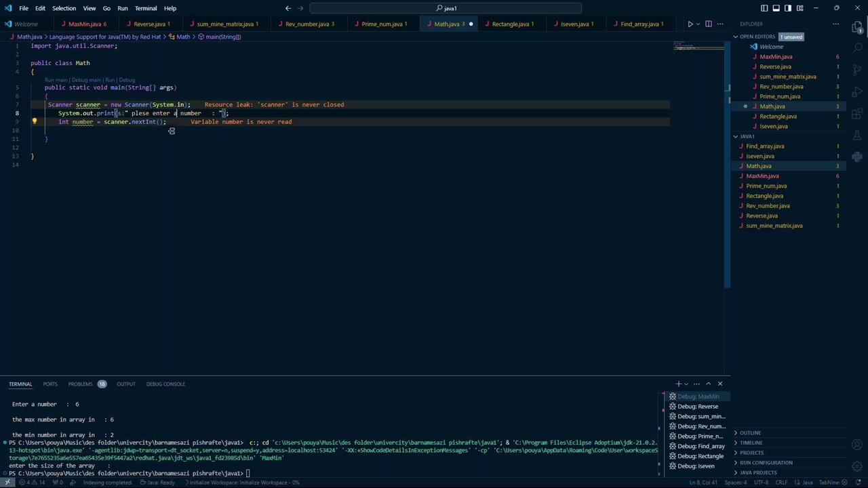Click the 'Debug main' code lens link

pos(86,80)
